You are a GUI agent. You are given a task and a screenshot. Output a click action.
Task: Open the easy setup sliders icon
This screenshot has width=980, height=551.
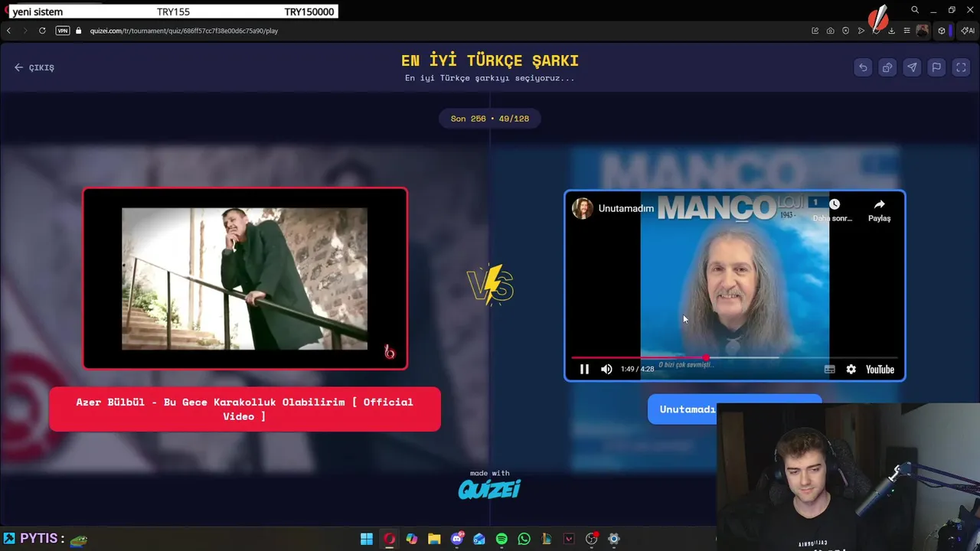[906, 31]
